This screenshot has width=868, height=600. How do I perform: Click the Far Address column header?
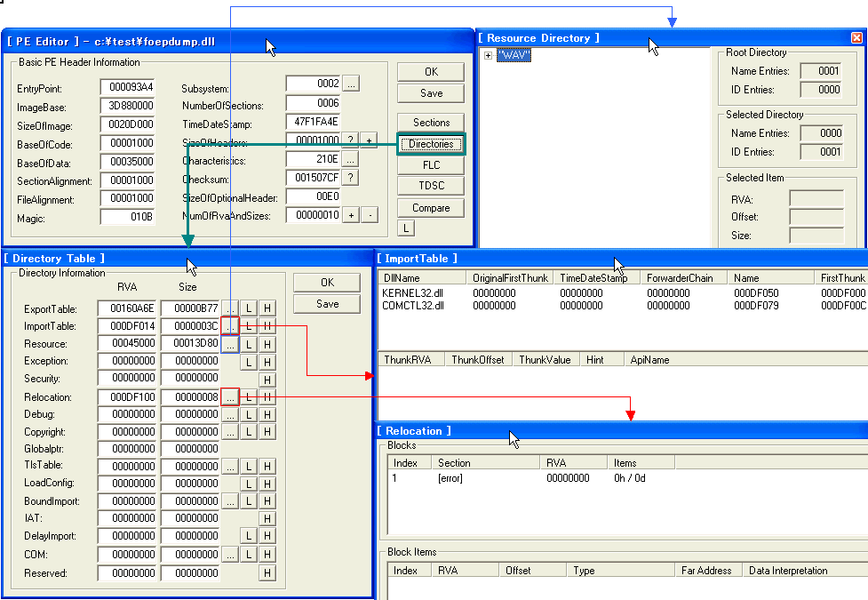pos(709,571)
